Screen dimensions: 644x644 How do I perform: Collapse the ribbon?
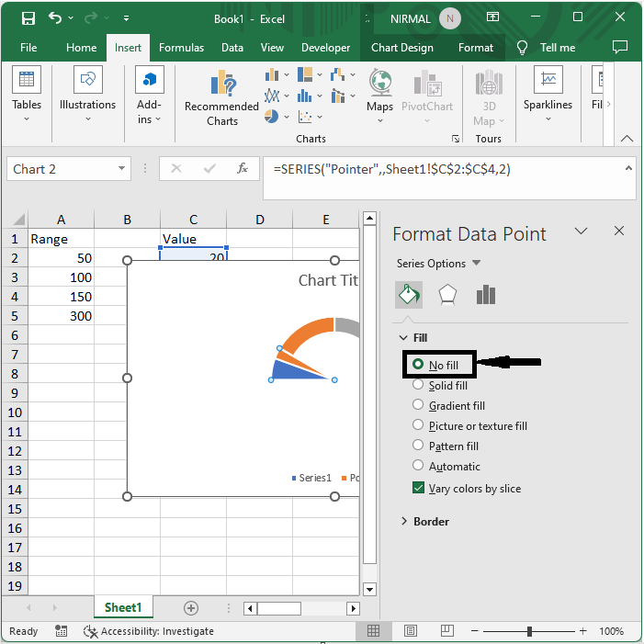pos(627,139)
